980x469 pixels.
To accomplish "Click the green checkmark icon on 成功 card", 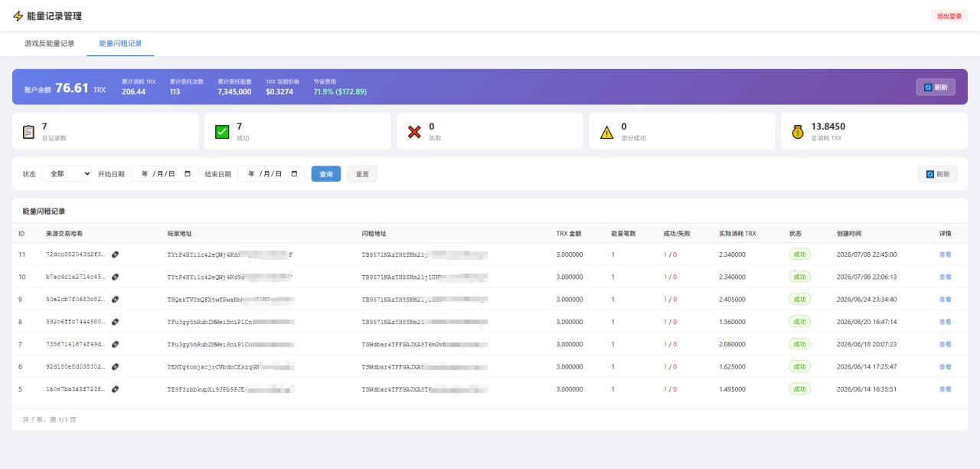I will (222, 132).
